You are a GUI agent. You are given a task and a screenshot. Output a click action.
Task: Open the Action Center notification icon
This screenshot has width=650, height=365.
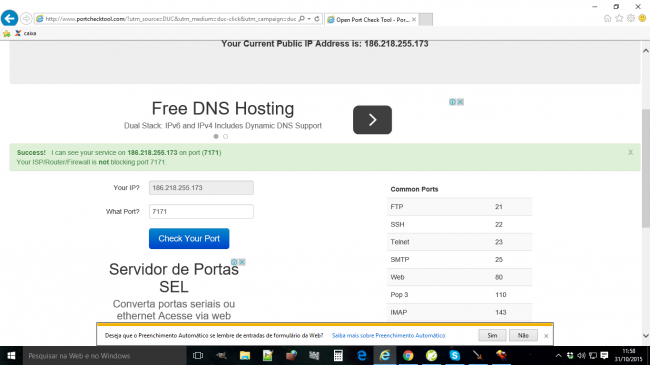pos(604,355)
